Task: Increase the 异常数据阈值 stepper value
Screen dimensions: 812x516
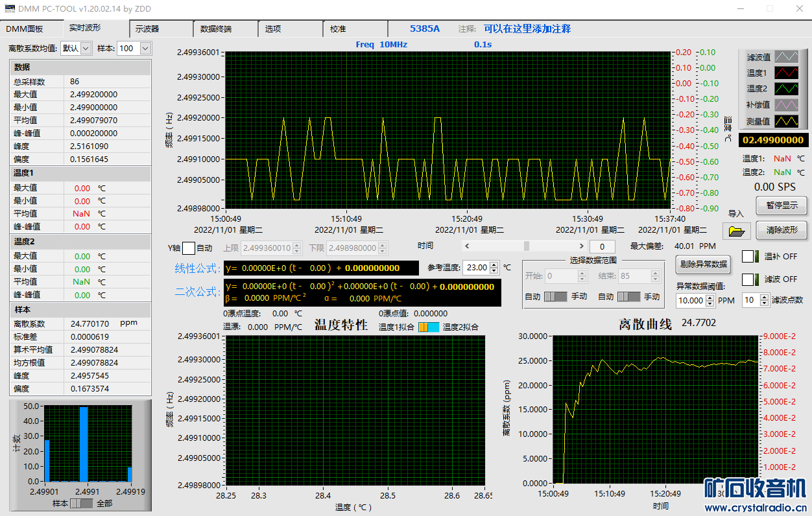Action: 711,298
